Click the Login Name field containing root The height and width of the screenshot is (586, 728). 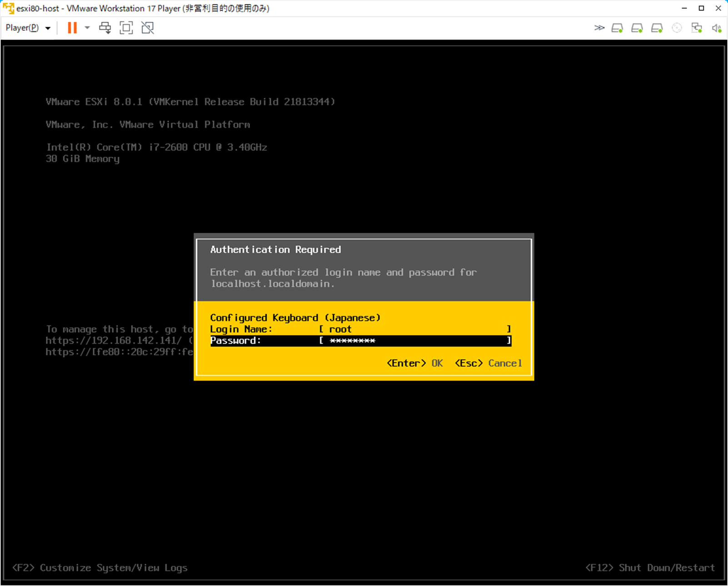415,329
